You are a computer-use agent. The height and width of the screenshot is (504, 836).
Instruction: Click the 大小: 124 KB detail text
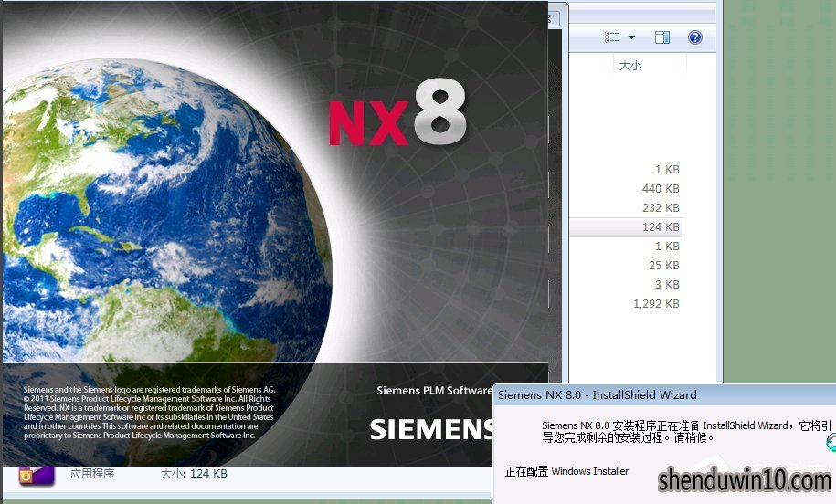coord(194,474)
